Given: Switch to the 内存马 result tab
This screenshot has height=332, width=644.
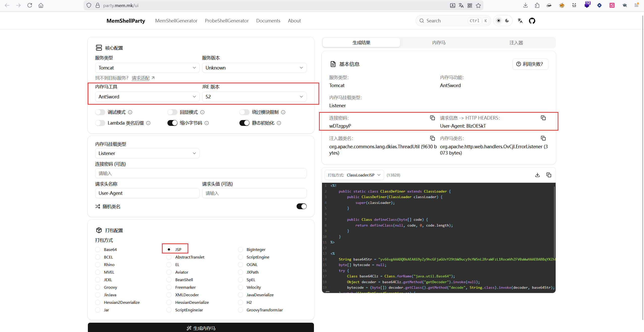Looking at the screenshot, I should [439, 43].
